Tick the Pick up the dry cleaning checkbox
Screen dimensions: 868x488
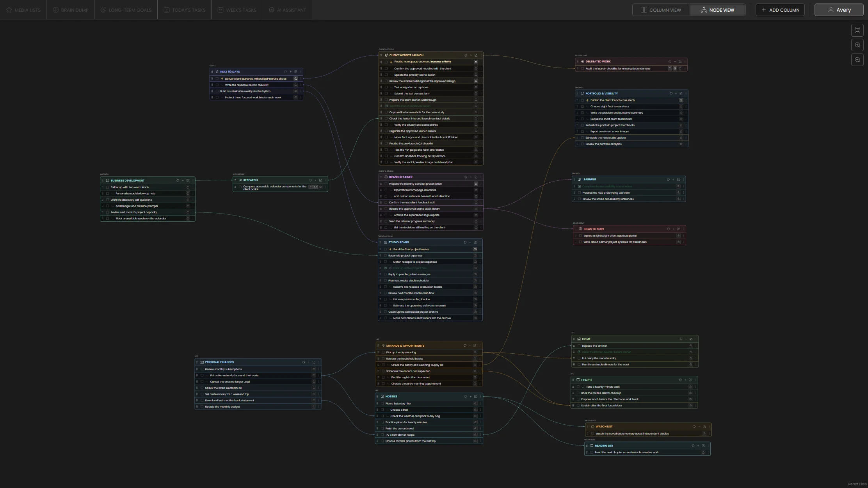click(x=383, y=353)
